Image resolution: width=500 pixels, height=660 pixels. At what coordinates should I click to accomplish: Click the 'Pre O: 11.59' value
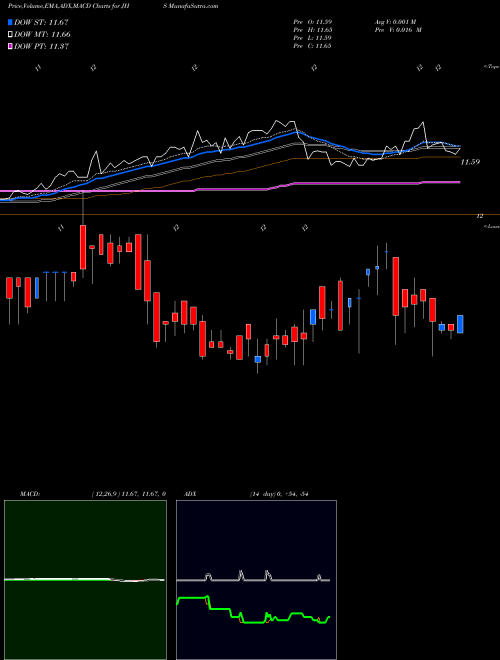pyautogui.click(x=312, y=22)
